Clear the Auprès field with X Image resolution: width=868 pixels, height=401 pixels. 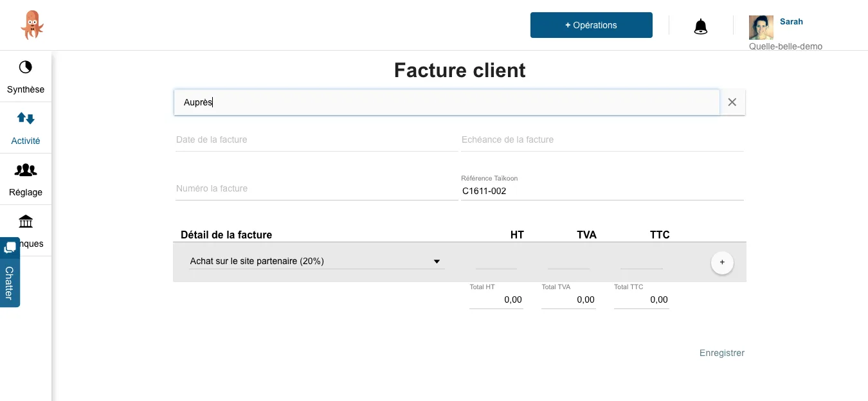[732, 102]
